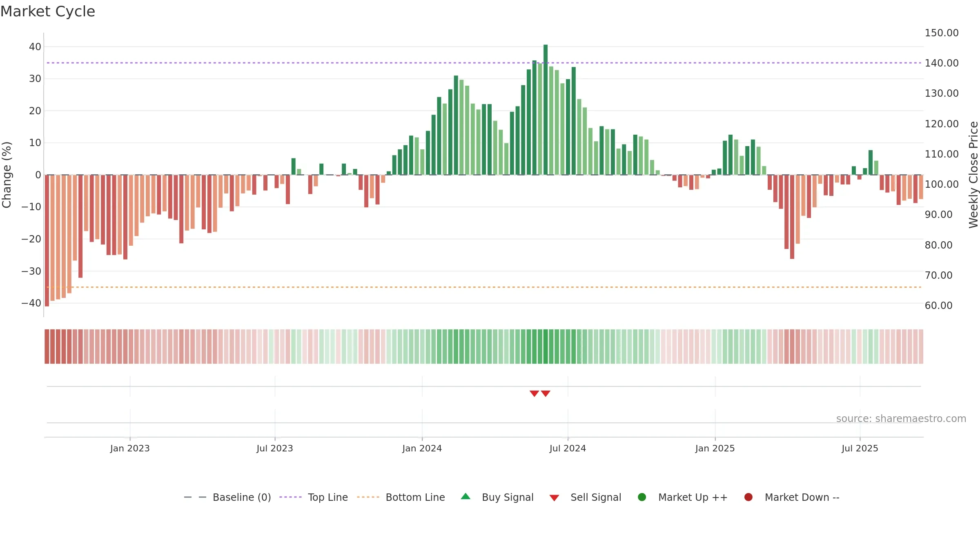Toggle the Buy Signal legend entry
980x551 pixels.
497,497
